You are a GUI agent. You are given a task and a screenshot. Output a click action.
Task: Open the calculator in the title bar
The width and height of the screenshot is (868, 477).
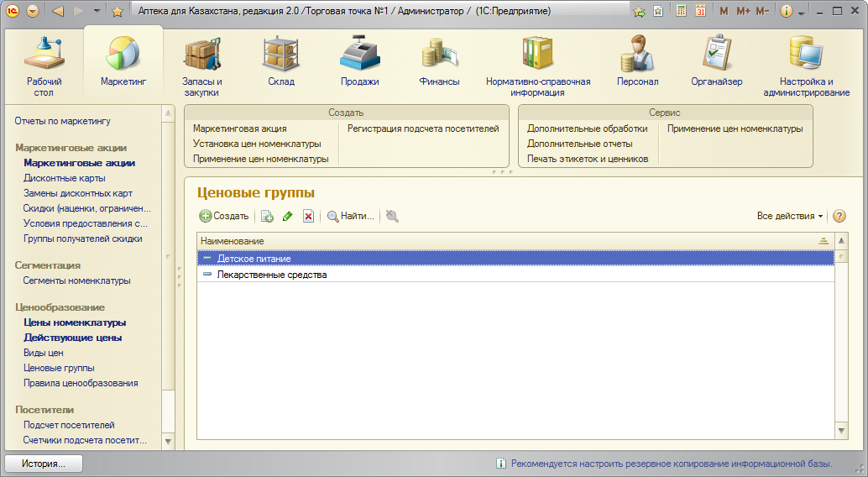coord(681,11)
